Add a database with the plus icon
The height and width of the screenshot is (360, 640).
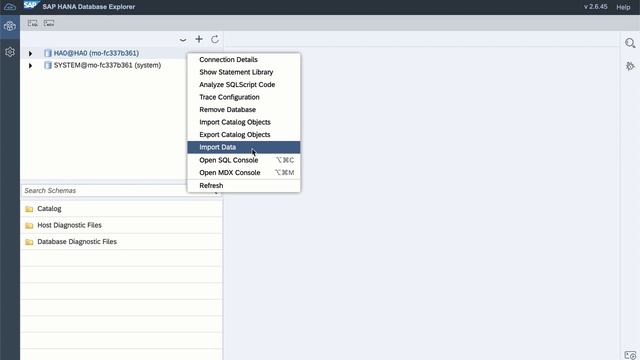pos(199,39)
